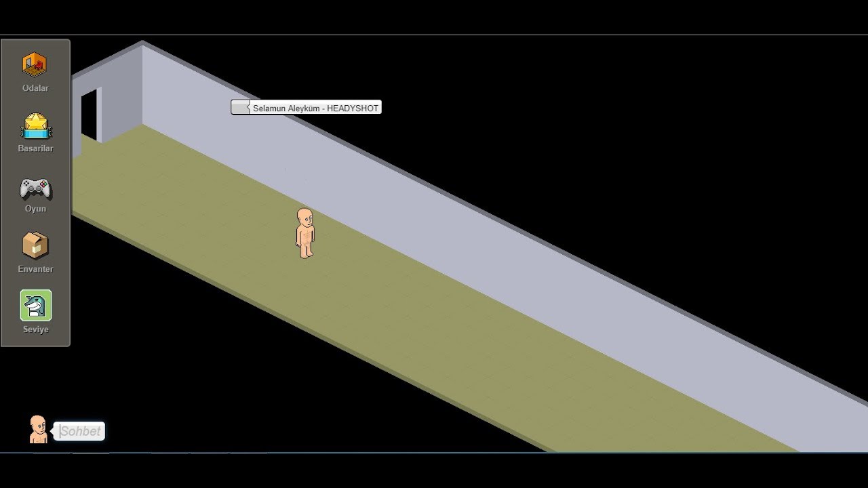The width and height of the screenshot is (868, 488).
Task: Open the Oyun gamepad icon
Action: [35, 188]
